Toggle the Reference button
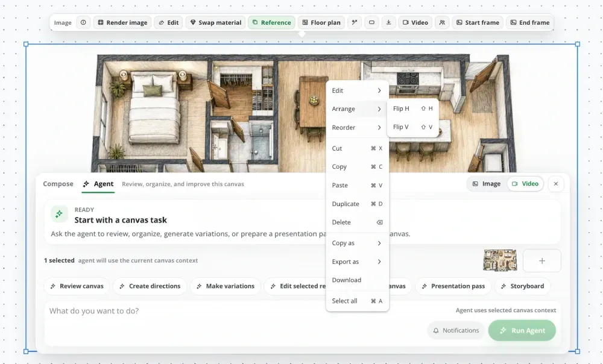603x364 pixels. click(x=271, y=22)
